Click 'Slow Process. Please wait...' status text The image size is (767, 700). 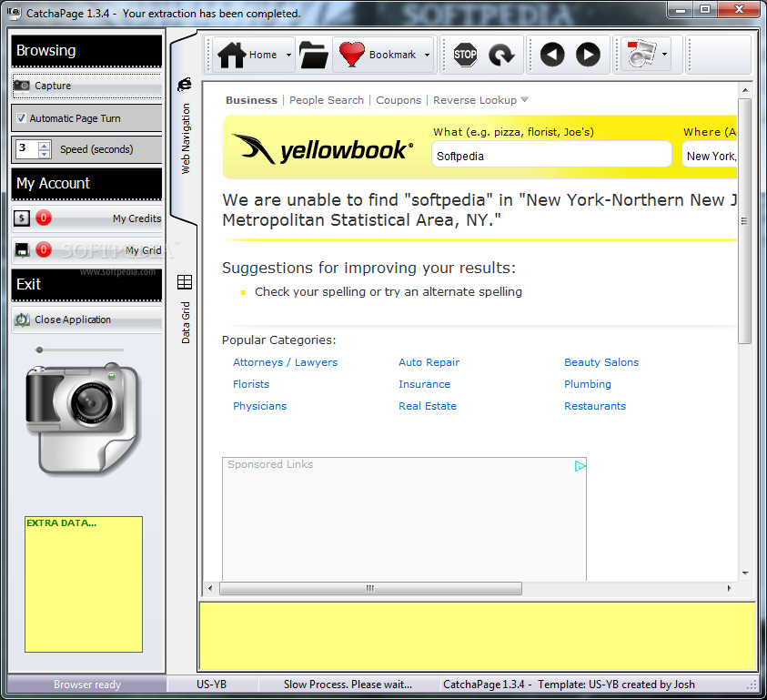tap(348, 685)
